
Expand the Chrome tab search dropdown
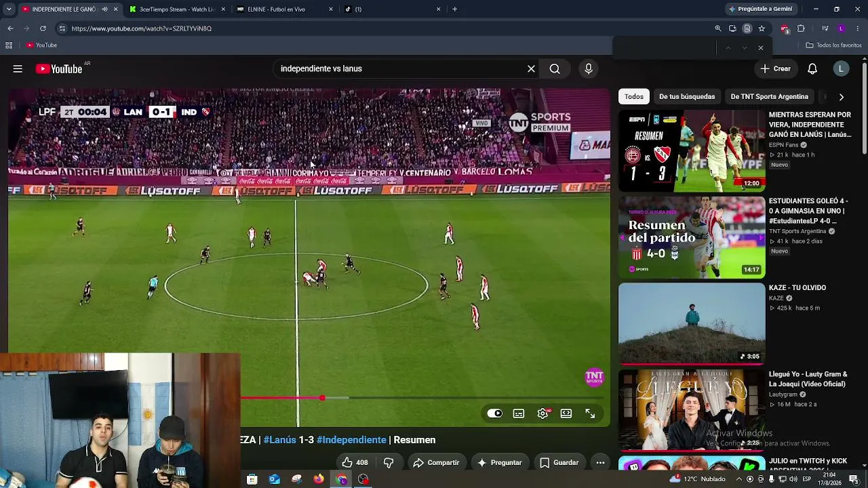(x=9, y=9)
